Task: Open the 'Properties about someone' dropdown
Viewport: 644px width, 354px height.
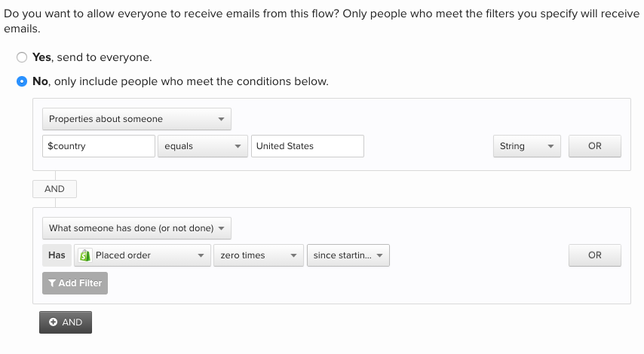Action: tap(136, 119)
